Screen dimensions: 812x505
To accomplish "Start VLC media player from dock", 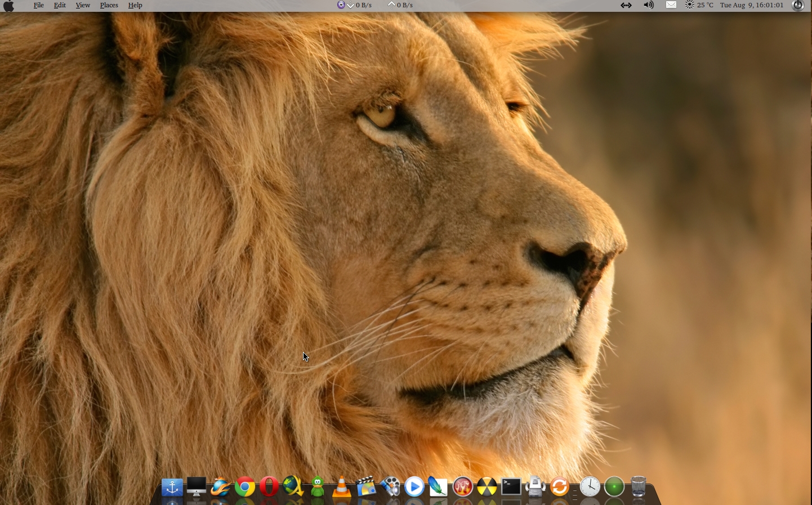I will pyautogui.click(x=341, y=487).
